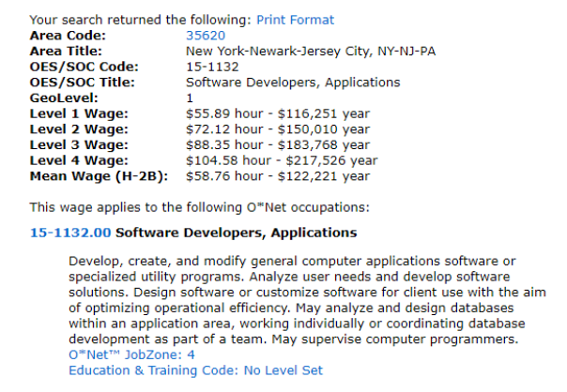567x392 pixels.
Task: Click the Software Developers, Applications bold heading
Action: pos(236,232)
